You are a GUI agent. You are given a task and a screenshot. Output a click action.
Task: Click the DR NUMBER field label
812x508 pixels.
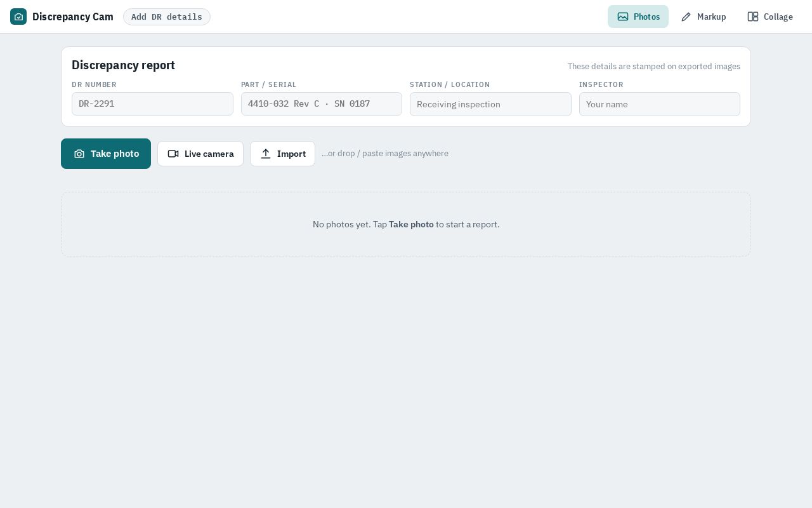[94, 84]
